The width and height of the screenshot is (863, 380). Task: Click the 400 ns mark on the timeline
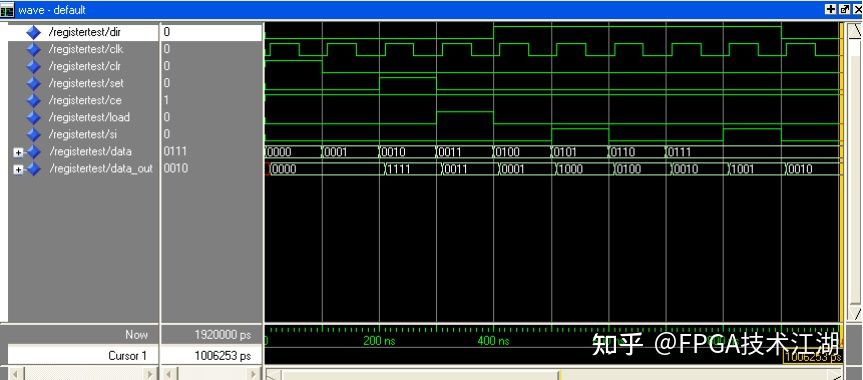point(494,341)
